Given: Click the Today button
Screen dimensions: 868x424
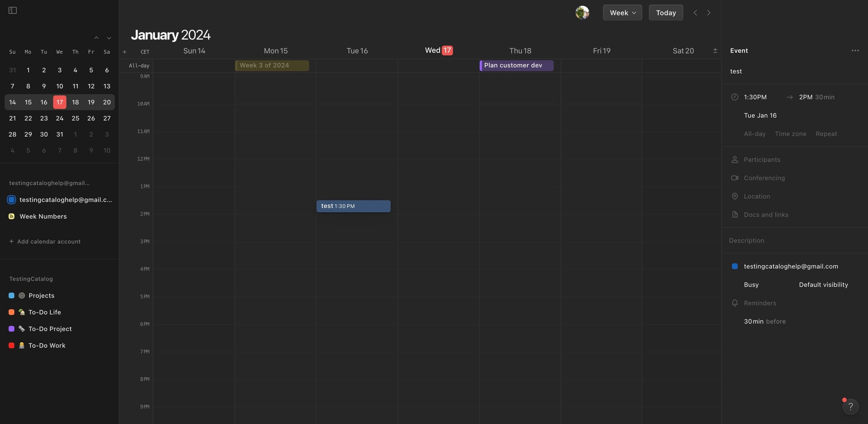Looking at the screenshot, I should click(665, 13).
